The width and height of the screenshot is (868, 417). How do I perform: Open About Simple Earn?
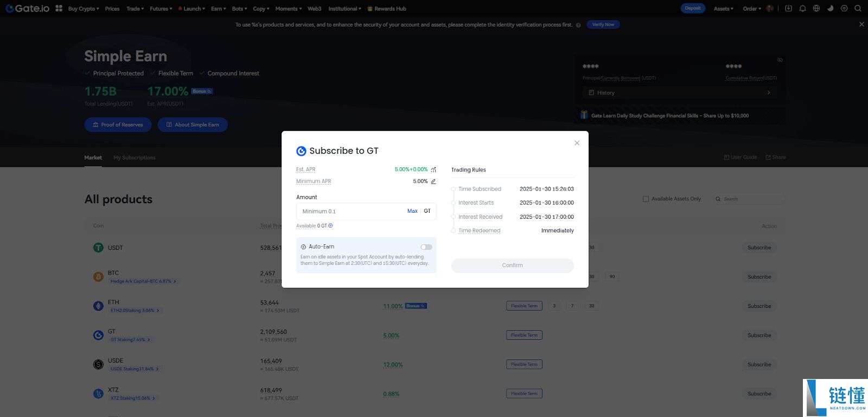pos(193,125)
